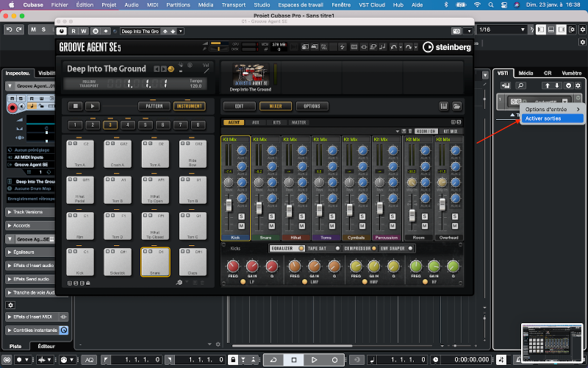Select the MASTER mixer tab
This screenshot has width=588, height=368.
[x=299, y=122]
